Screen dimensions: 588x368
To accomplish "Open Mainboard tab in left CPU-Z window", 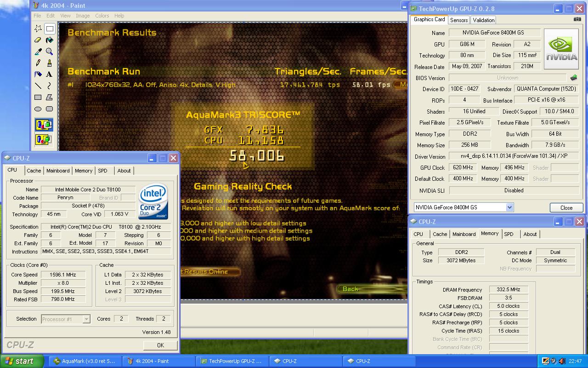I will click(x=58, y=171).
